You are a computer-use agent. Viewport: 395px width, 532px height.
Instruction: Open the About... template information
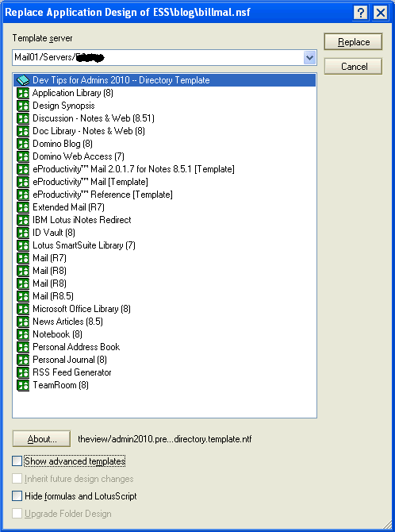click(42, 439)
